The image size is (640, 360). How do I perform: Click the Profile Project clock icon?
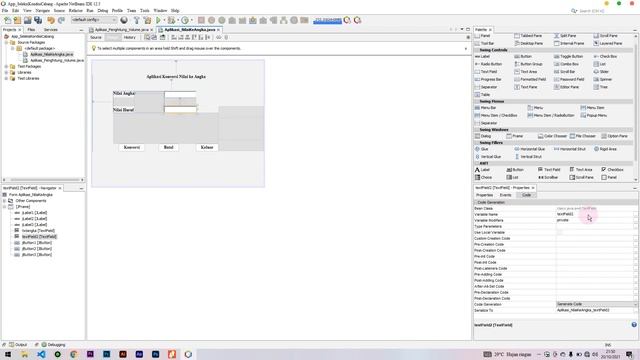pos(185,20)
